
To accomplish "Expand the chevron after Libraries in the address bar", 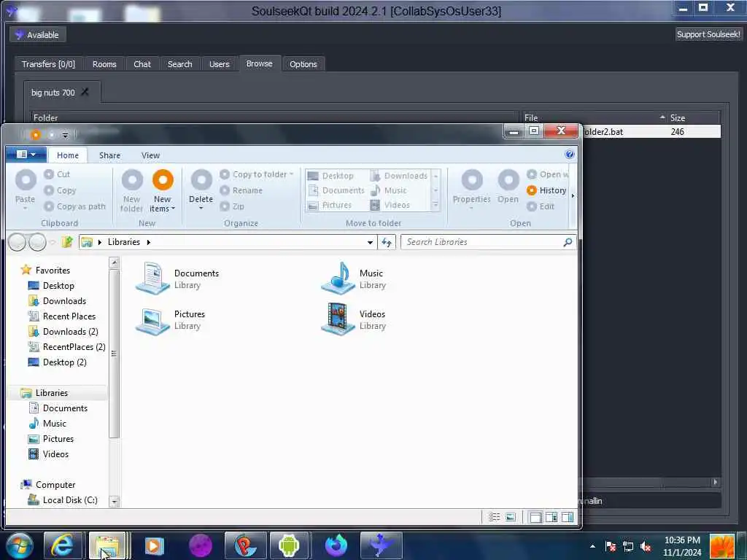I will point(149,242).
